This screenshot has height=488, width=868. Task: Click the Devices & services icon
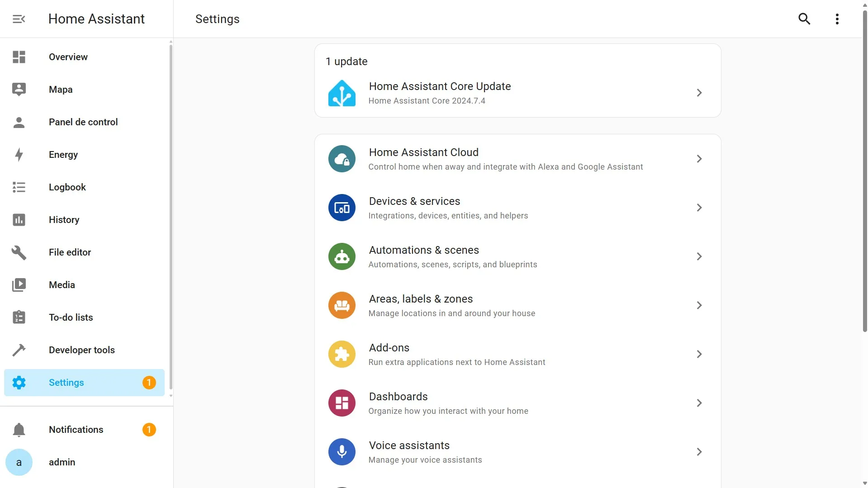click(x=342, y=208)
